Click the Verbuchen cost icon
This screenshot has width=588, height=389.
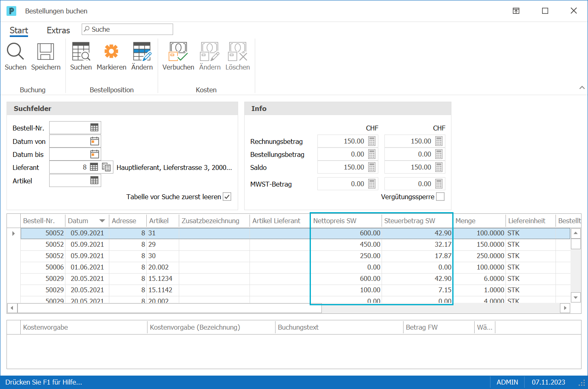pos(178,52)
